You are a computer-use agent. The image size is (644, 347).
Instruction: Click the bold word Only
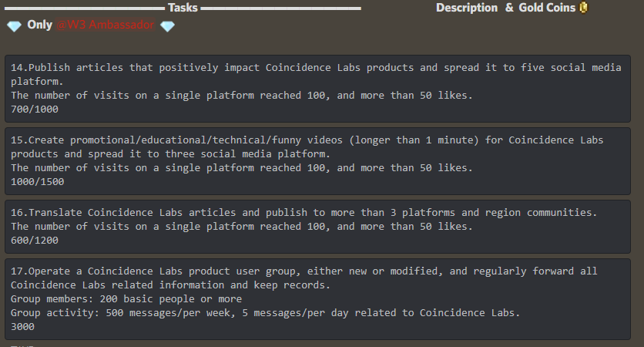coord(40,25)
